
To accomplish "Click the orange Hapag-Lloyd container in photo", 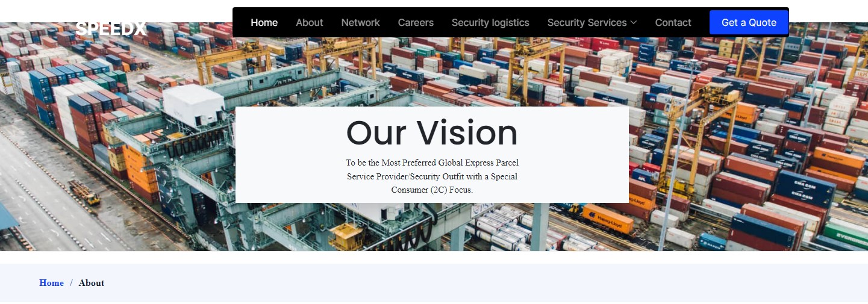I will pyautogui.click(x=608, y=219).
